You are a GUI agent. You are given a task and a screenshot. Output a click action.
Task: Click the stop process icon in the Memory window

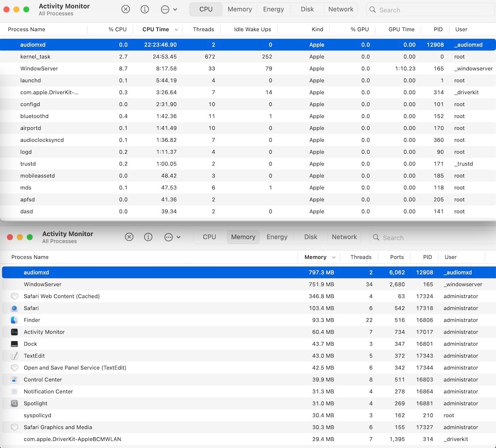(129, 237)
